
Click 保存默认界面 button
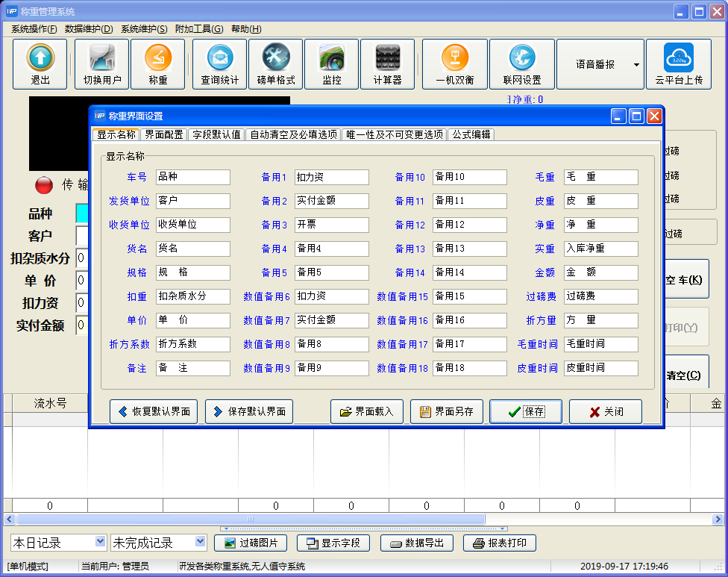coord(249,411)
